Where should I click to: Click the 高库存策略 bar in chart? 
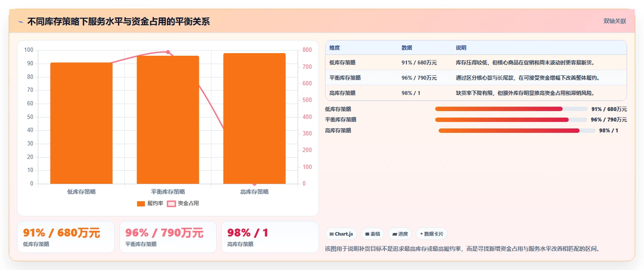(x=255, y=118)
